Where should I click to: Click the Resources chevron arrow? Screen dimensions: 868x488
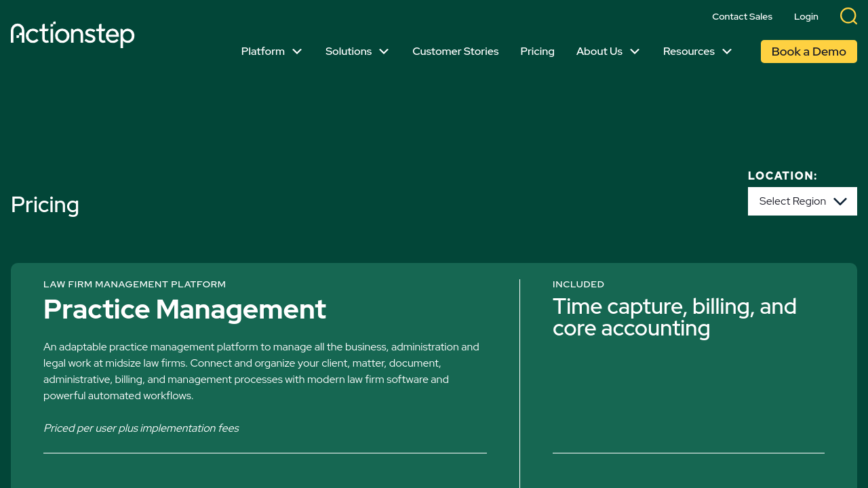point(727,52)
